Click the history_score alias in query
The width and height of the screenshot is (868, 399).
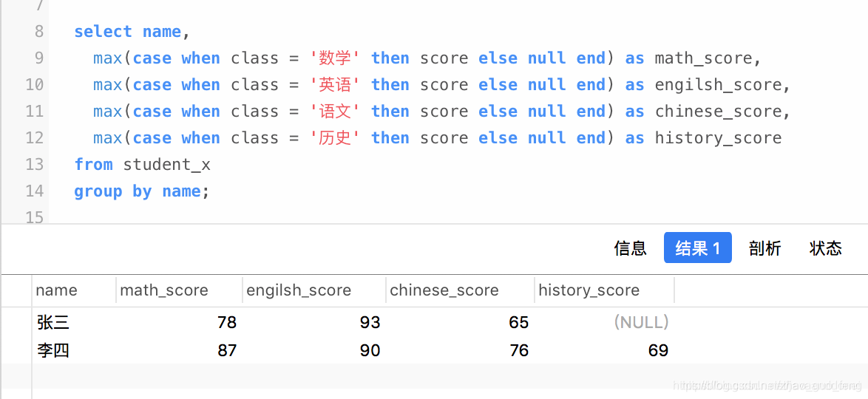718,137
